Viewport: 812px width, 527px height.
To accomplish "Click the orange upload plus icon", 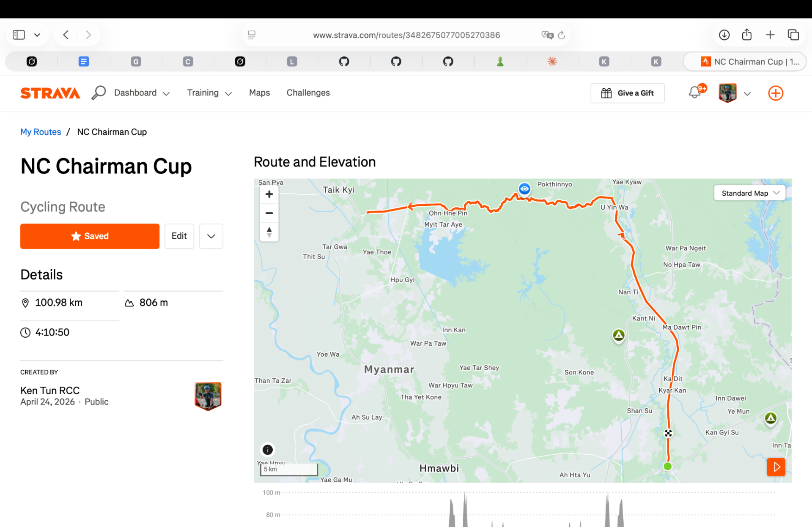I will pos(776,93).
